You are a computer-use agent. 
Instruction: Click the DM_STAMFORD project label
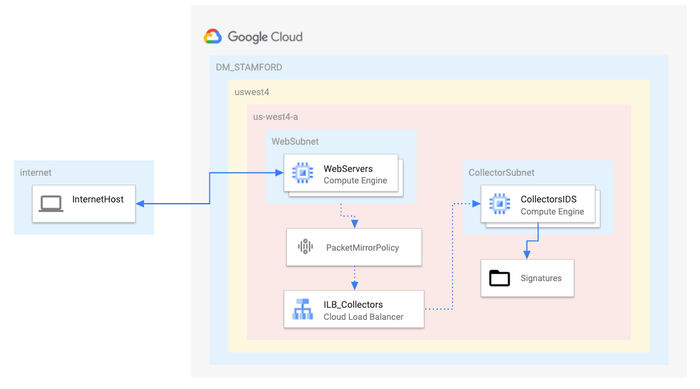pyautogui.click(x=249, y=67)
